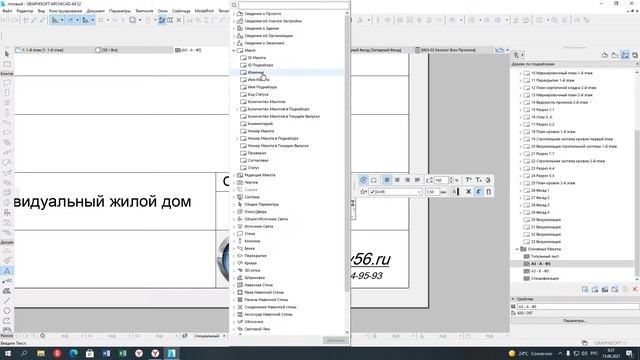Click the Добавить button below the autotext list
This screenshot has width=640, height=360.
coord(335,340)
